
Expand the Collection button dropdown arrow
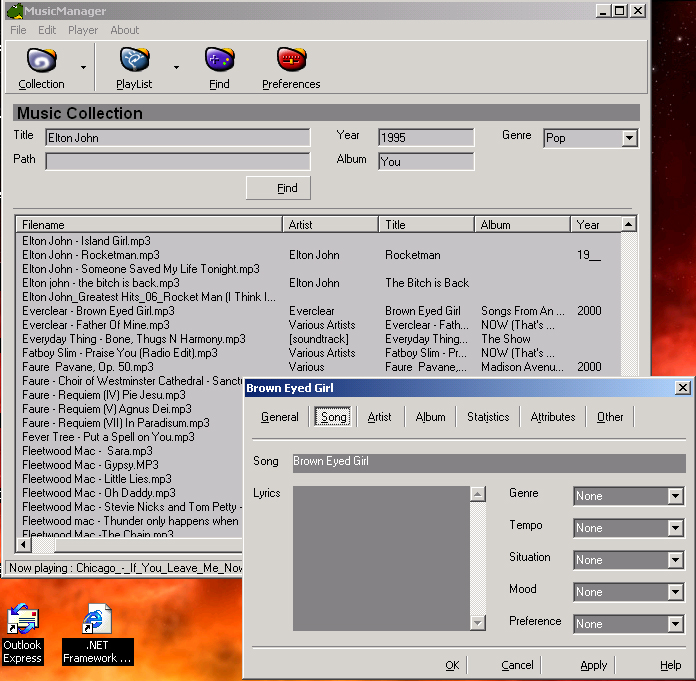(x=83, y=67)
